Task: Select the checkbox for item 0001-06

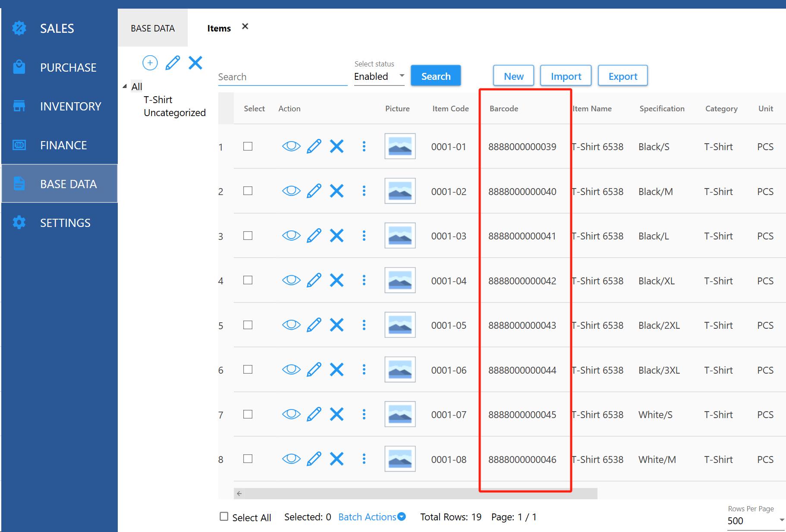Action: (248, 370)
